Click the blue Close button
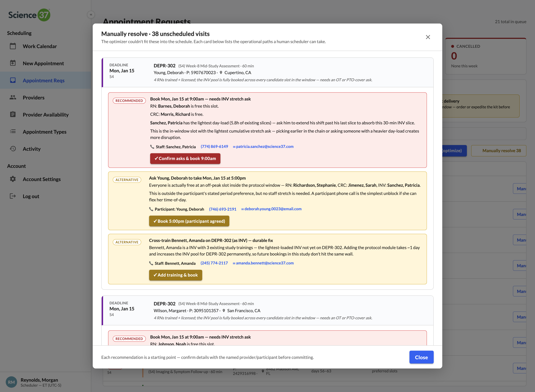Viewport: 535px width, 392px height. [421, 357]
